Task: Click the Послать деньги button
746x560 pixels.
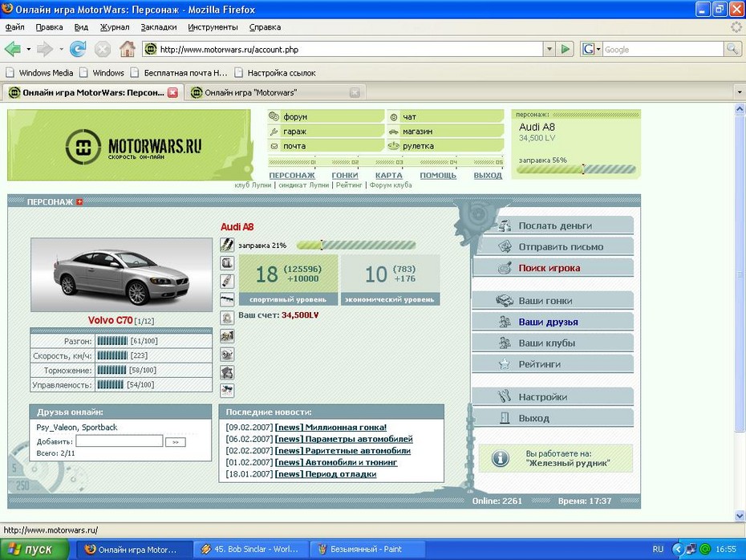Action: click(553, 225)
